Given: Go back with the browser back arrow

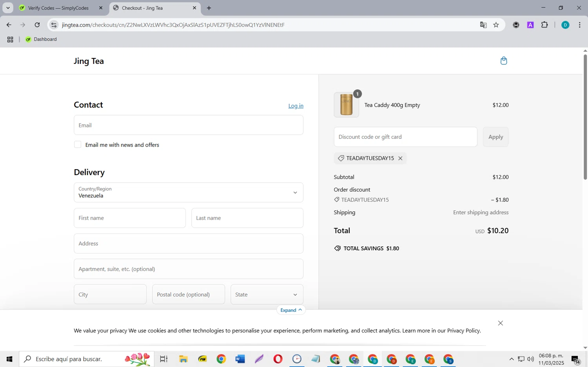Looking at the screenshot, I should 9,25.
